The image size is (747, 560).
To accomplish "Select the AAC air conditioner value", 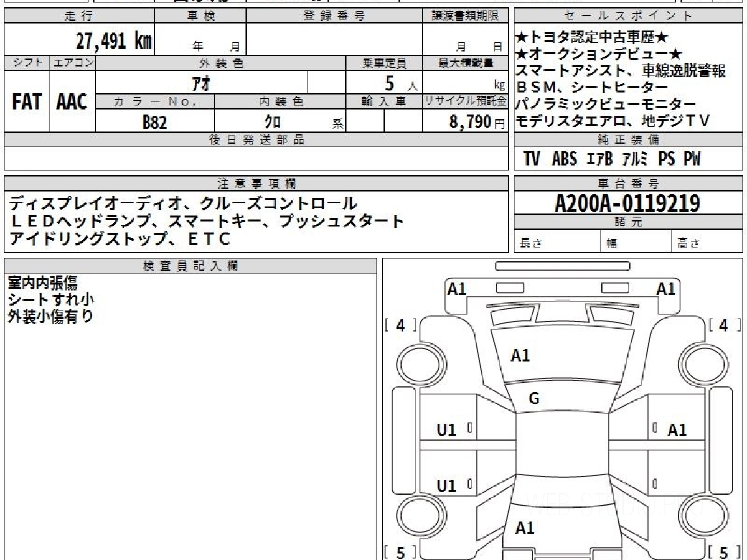I will 73,101.
